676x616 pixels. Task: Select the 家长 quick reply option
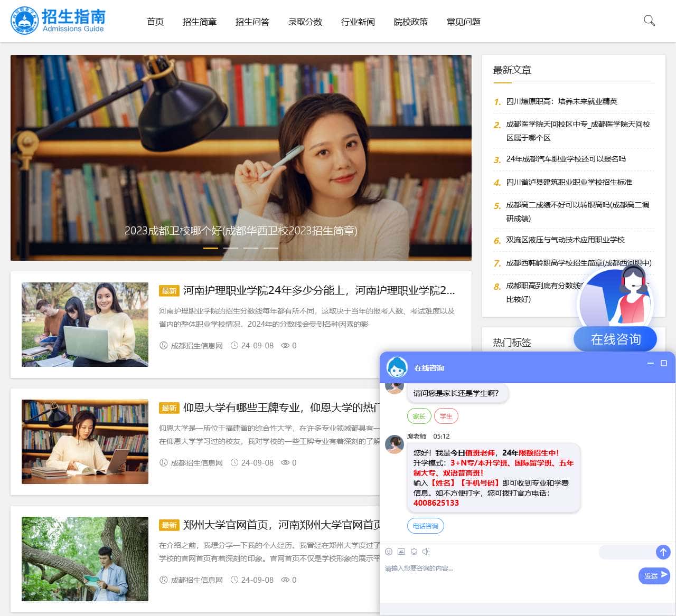coord(419,416)
